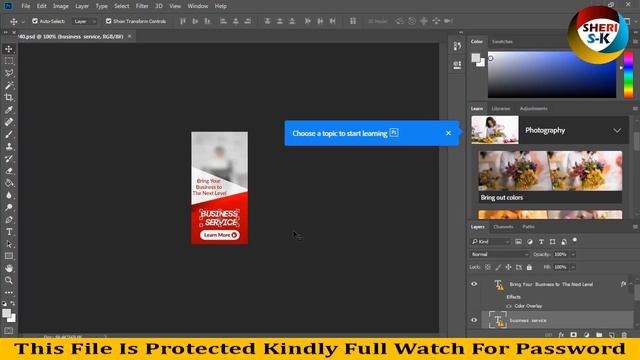The width and height of the screenshot is (640, 360).
Task: Select the Horizontal Type tool
Action: (x=9, y=232)
